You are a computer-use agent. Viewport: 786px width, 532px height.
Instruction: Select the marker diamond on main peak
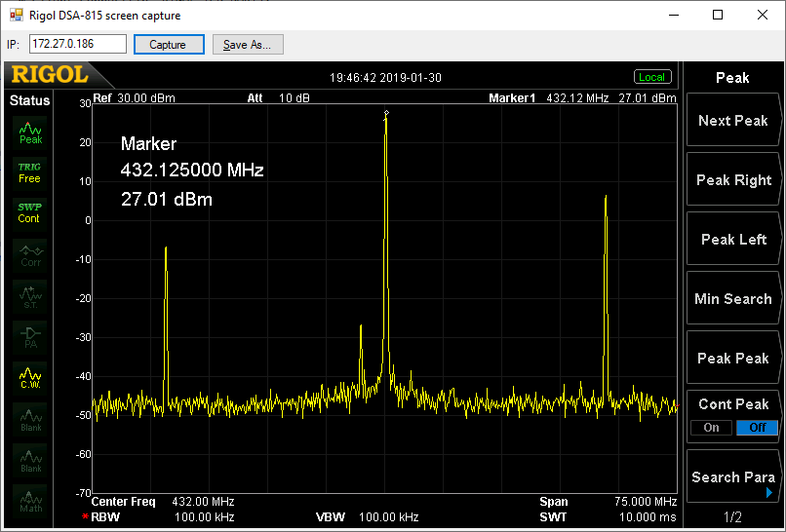point(386,113)
